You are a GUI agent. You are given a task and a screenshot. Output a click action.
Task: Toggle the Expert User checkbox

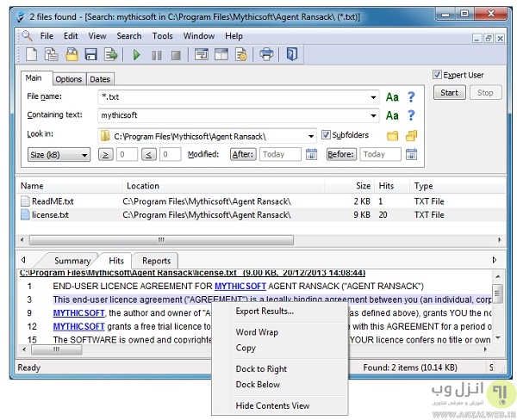click(x=438, y=75)
